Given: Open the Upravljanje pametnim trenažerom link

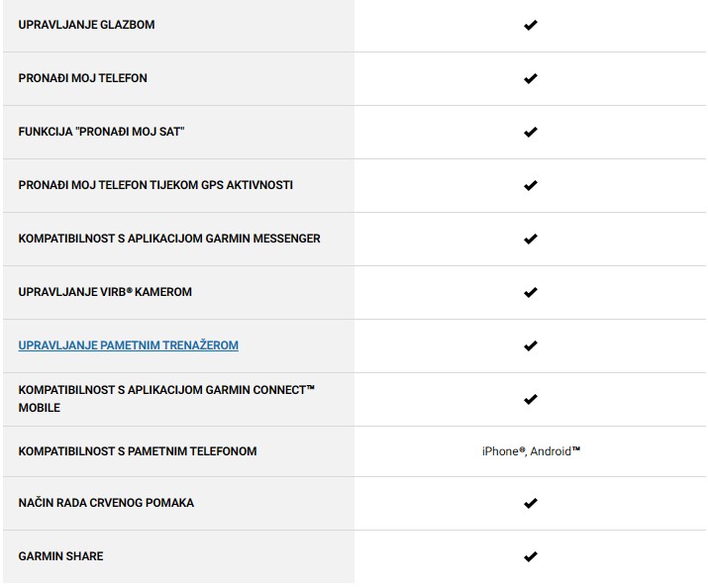Looking at the screenshot, I should 129,345.
